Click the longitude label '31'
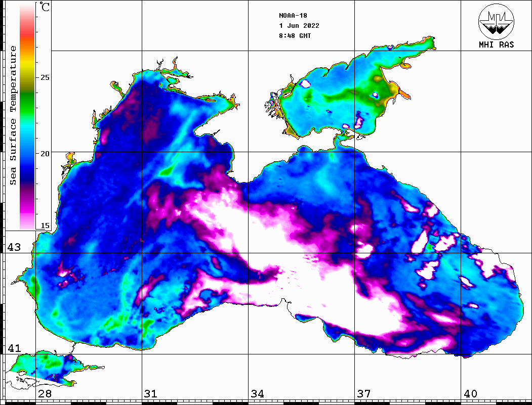This screenshot has height=405, width=532. 151,394
